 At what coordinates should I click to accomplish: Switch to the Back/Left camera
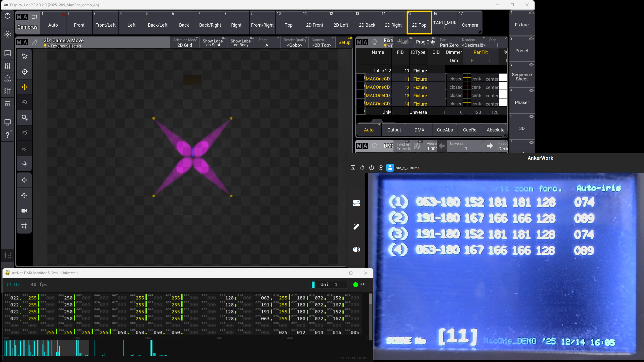pyautogui.click(x=157, y=23)
